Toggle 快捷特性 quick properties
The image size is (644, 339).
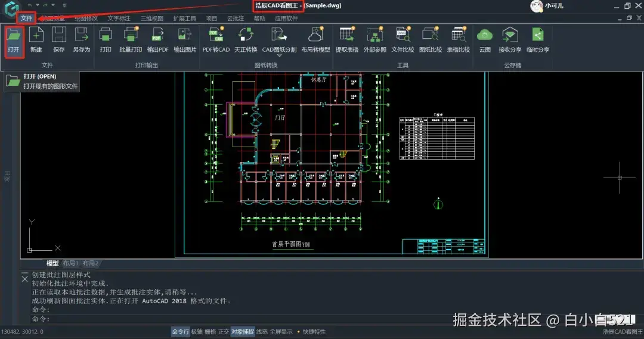coord(314,332)
